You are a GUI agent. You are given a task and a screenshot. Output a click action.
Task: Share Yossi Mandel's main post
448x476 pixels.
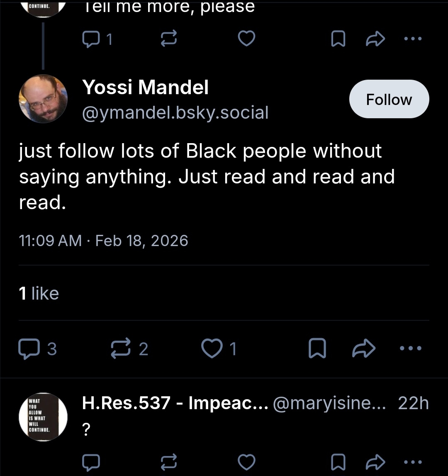[363, 349]
